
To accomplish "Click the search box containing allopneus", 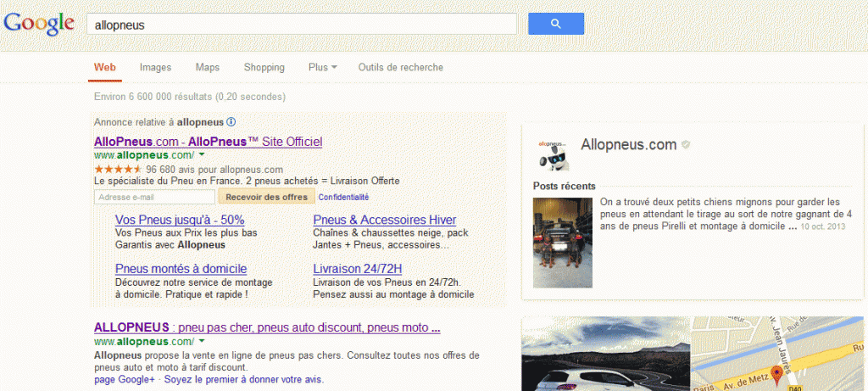I will click(x=302, y=25).
